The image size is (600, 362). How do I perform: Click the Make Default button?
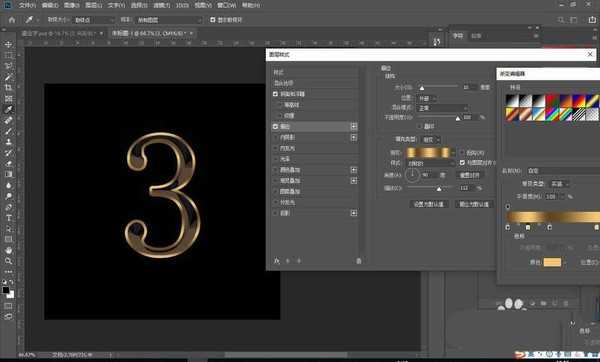coord(429,204)
